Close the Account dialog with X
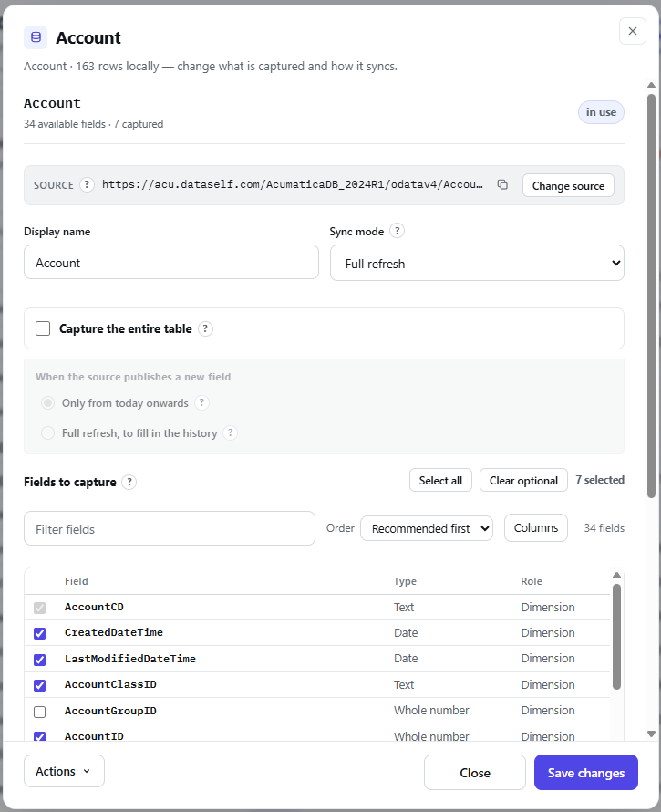Screen dimensions: 661x812 (632, 31)
